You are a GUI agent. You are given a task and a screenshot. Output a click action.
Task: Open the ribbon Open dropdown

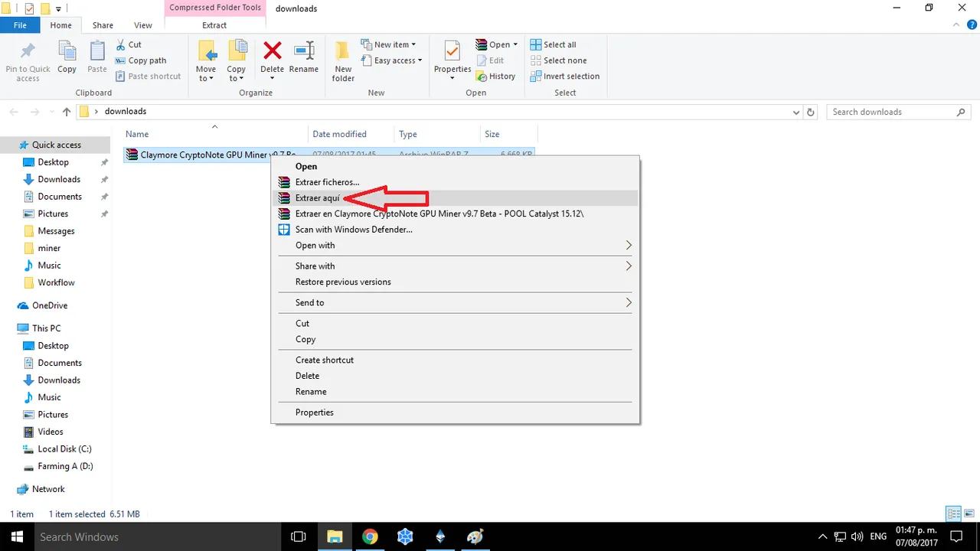(497, 44)
